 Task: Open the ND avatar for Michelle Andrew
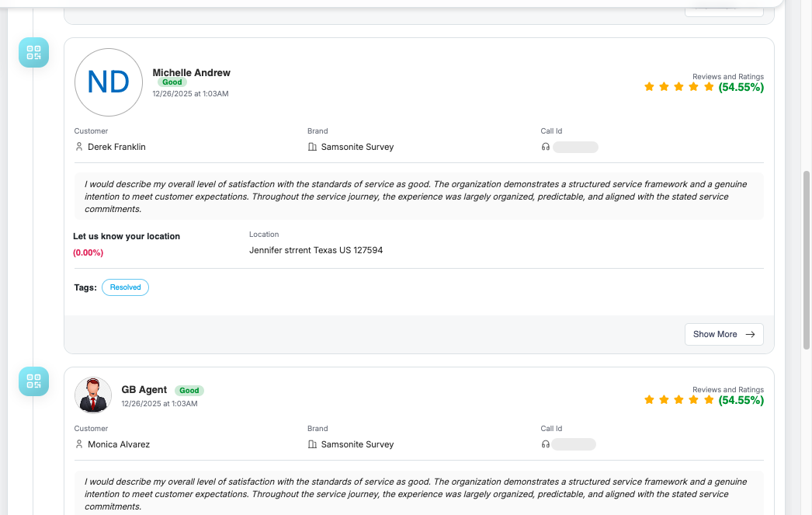pyautogui.click(x=109, y=82)
